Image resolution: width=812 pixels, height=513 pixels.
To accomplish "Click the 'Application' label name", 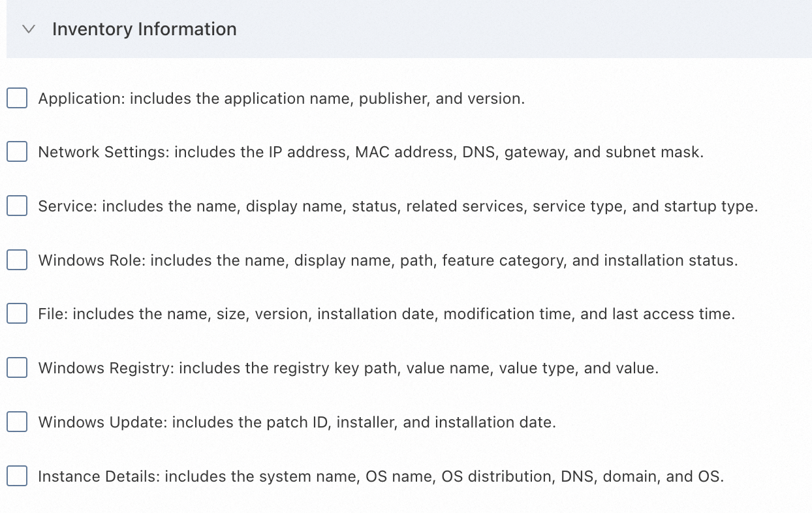I will tap(80, 99).
